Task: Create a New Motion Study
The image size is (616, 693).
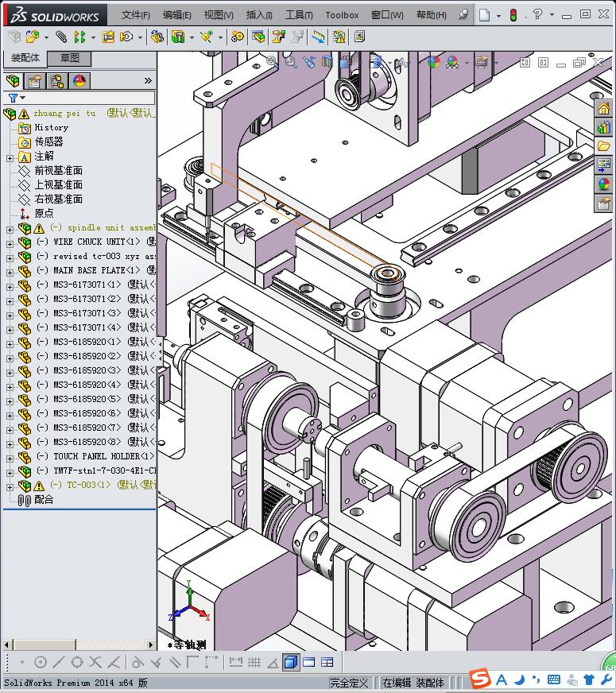Action: click(238, 37)
